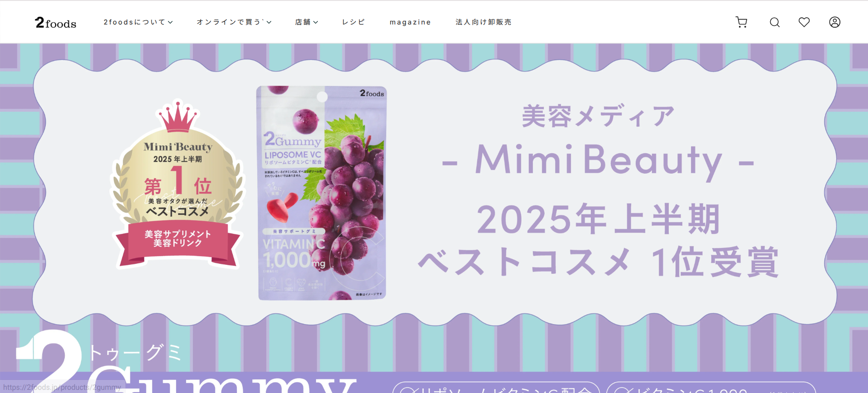This screenshot has height=393, width=868.
Task: Open the 法人向け卸販売 link
Action: (484, 22)
